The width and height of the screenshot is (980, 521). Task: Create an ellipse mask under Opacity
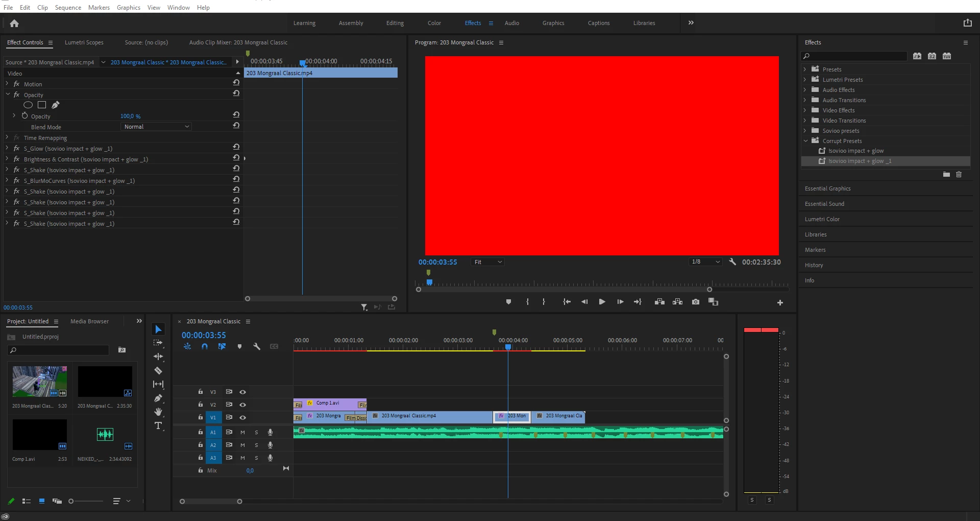28,105
